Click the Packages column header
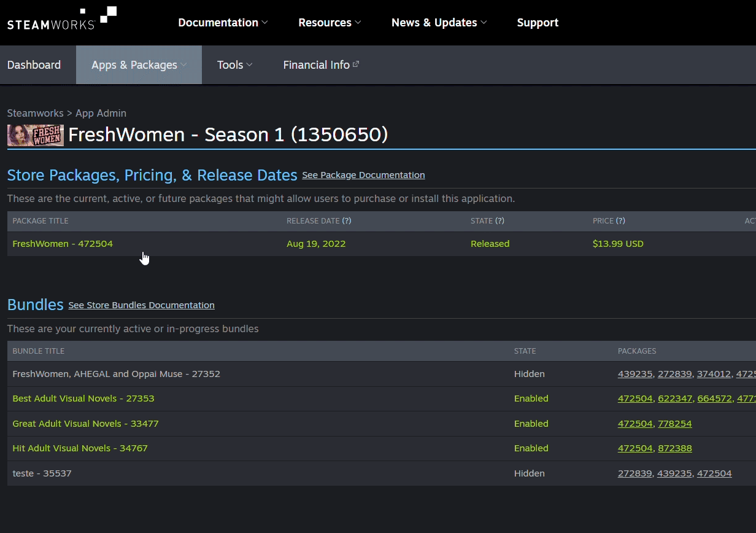This screenshot has height=533, width=756. pos(637,351)
